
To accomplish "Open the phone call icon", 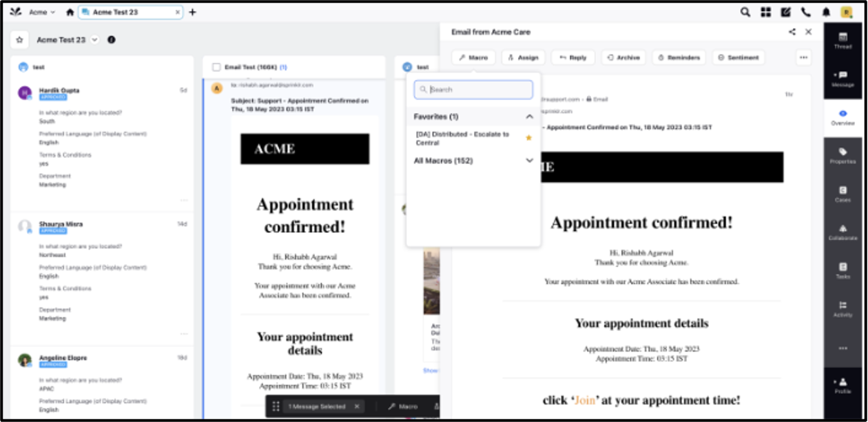I will pos(805,12).
